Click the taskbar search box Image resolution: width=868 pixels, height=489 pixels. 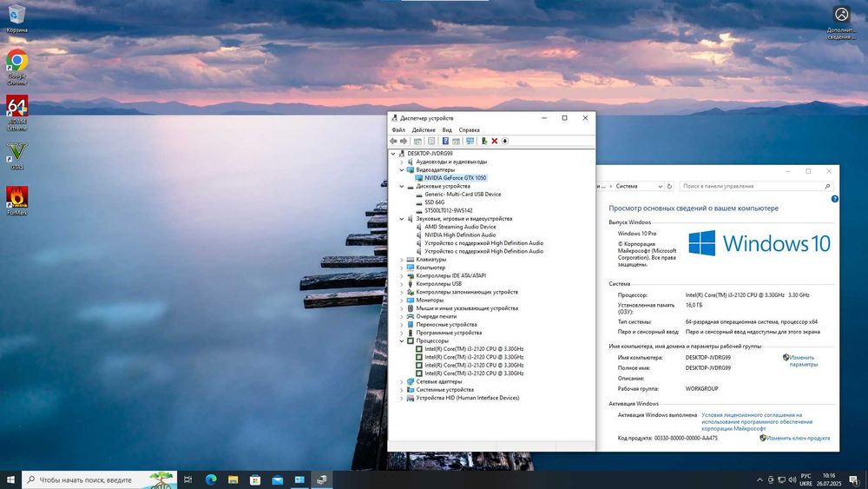point(100,479)
